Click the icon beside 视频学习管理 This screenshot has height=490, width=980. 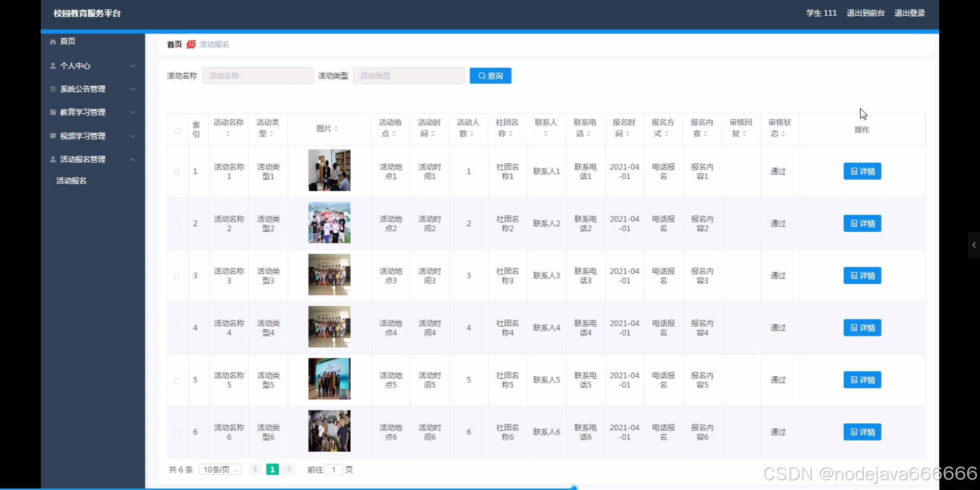pos(53,136)
